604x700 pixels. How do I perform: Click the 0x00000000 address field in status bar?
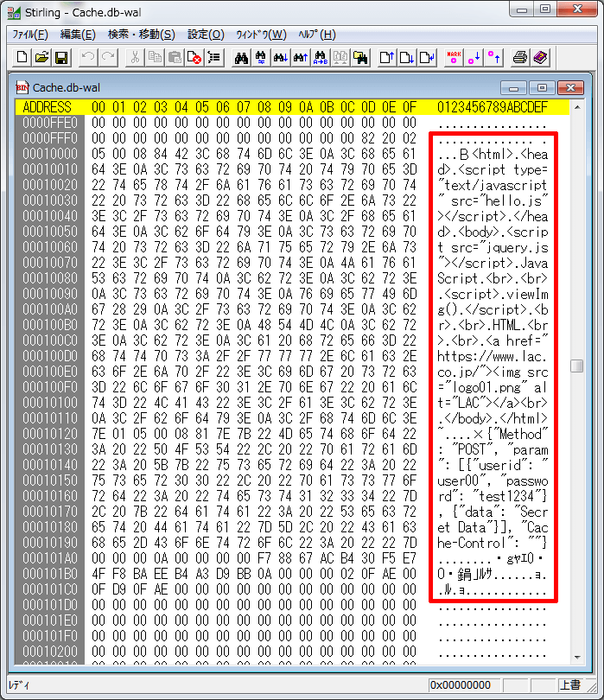(x=464, y=684)
